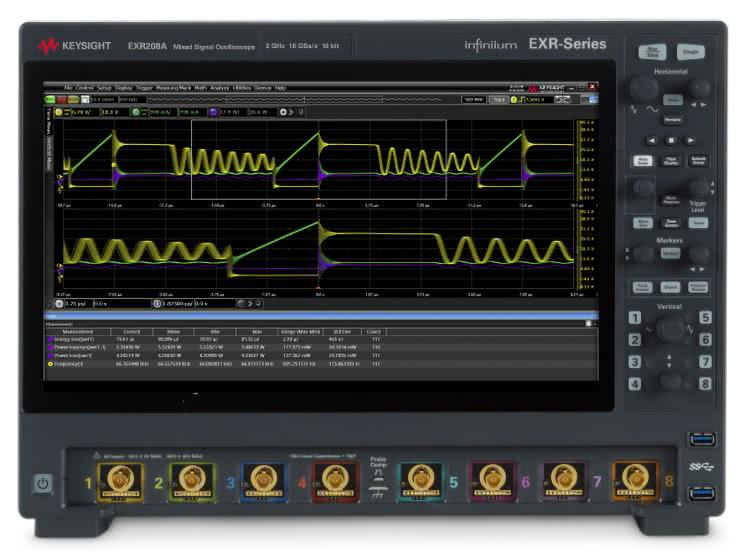Image resolution: width=740 pixels, height=558 pixels.
Task: Toggle vertical channel 8 button
Action: (706, 383)
